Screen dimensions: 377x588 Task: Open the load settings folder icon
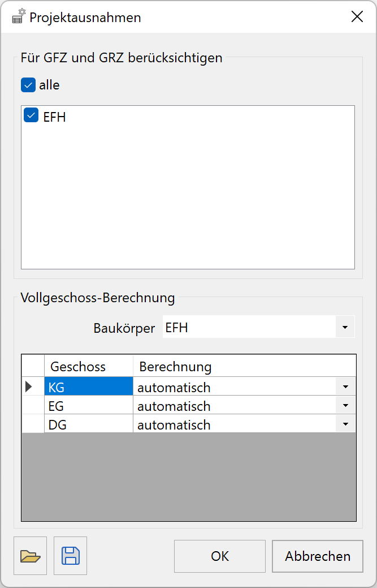(x=31, y=556)
